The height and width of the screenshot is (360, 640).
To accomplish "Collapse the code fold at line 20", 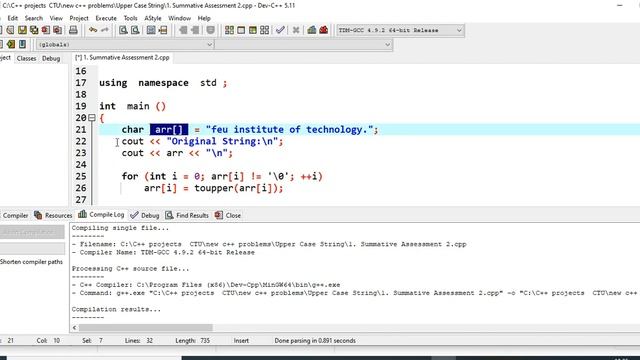I will click(92, 118).
